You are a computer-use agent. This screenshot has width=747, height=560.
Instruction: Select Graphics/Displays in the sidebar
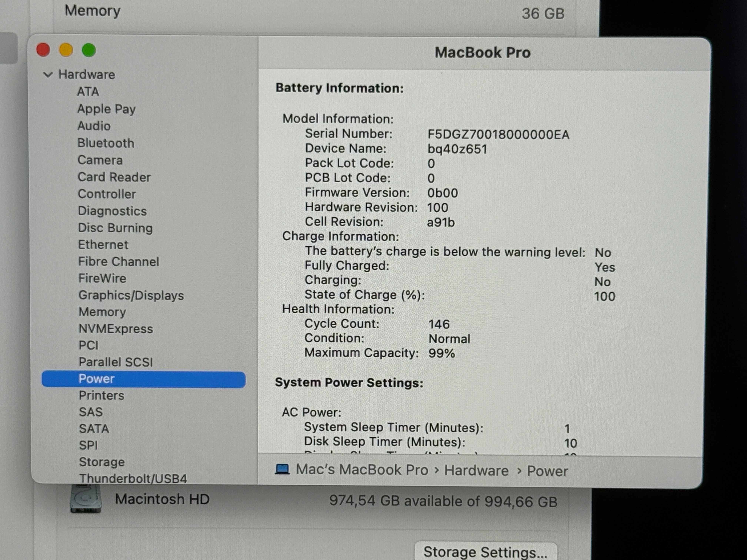click(131, 296)
